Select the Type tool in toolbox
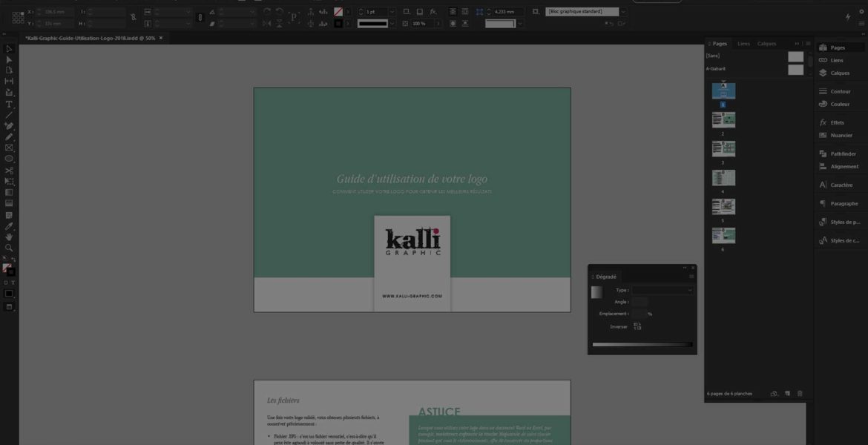Image resolution: width=868 pixels, height=445 pixels. point(9,104)
